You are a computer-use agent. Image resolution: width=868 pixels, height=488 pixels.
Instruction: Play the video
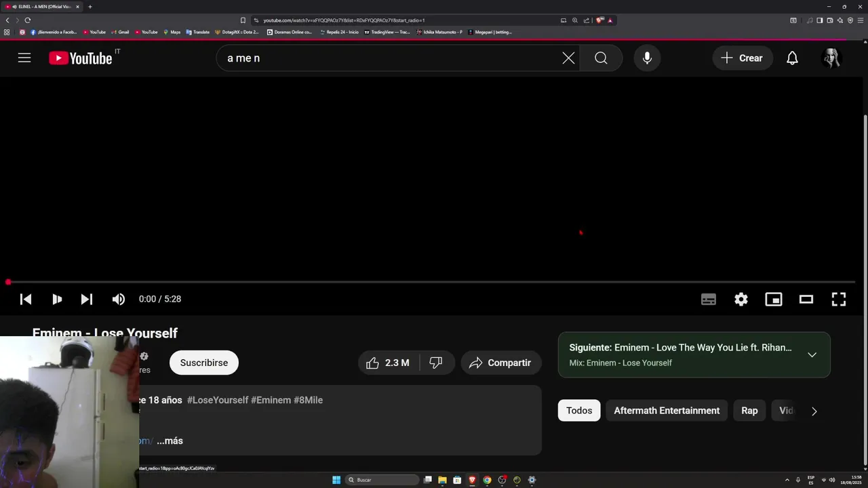(57, 299)
